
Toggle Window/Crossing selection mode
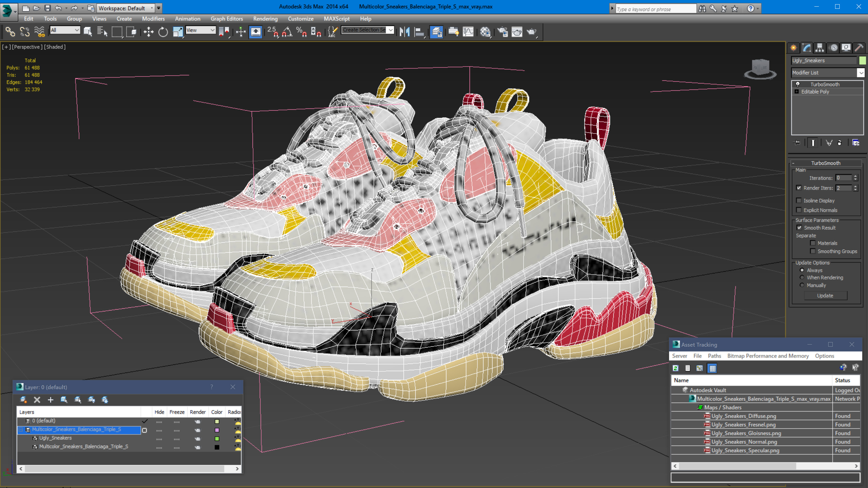coord(131,32)
